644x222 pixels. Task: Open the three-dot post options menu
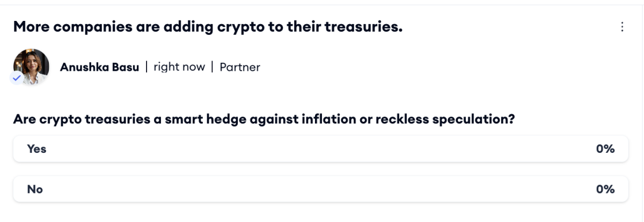click(622, 27)
